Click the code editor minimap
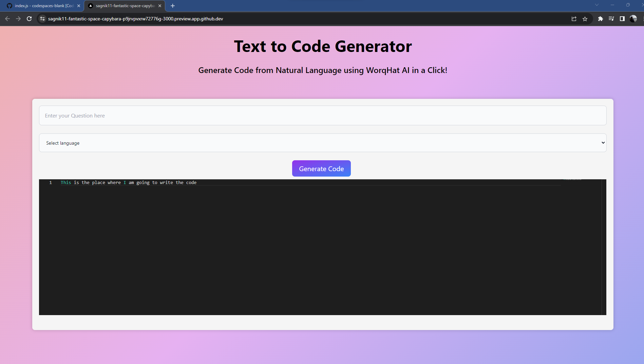The width and height of the screenshot is (644, 364). (581, 247)
